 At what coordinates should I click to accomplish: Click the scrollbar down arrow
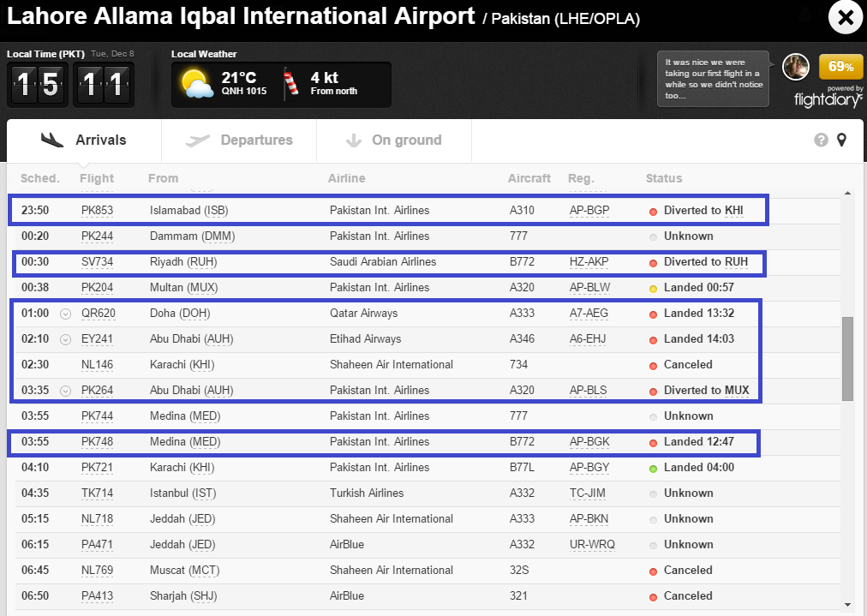(x=847, y=604)
